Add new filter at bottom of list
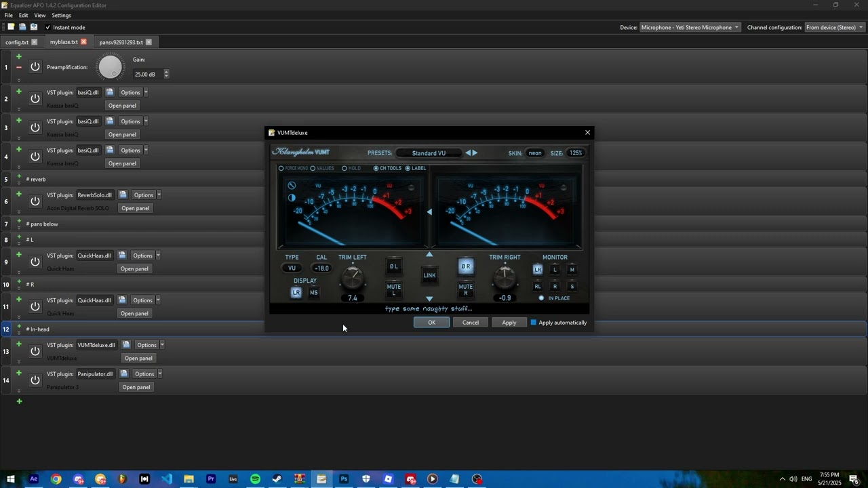 tap(19, 401)
